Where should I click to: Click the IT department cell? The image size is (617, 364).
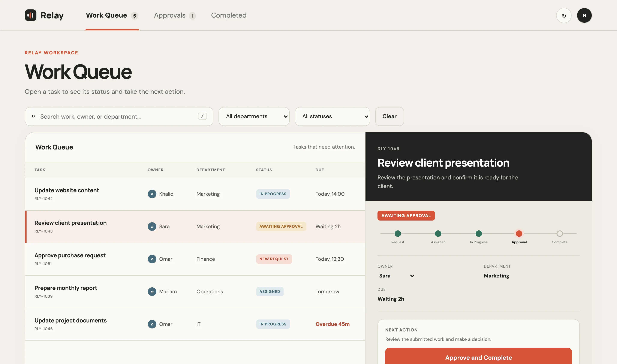pyautogui.click(x=198, y=324)
